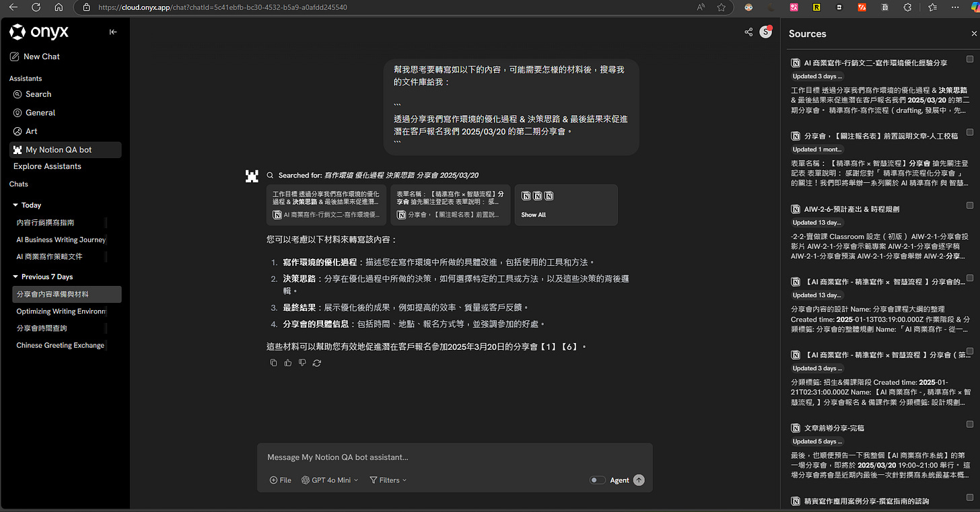Check source 精實寫作應用案例分享 checkbox
The width and height of the screenshot is (980, 512).
coord(970,497)
